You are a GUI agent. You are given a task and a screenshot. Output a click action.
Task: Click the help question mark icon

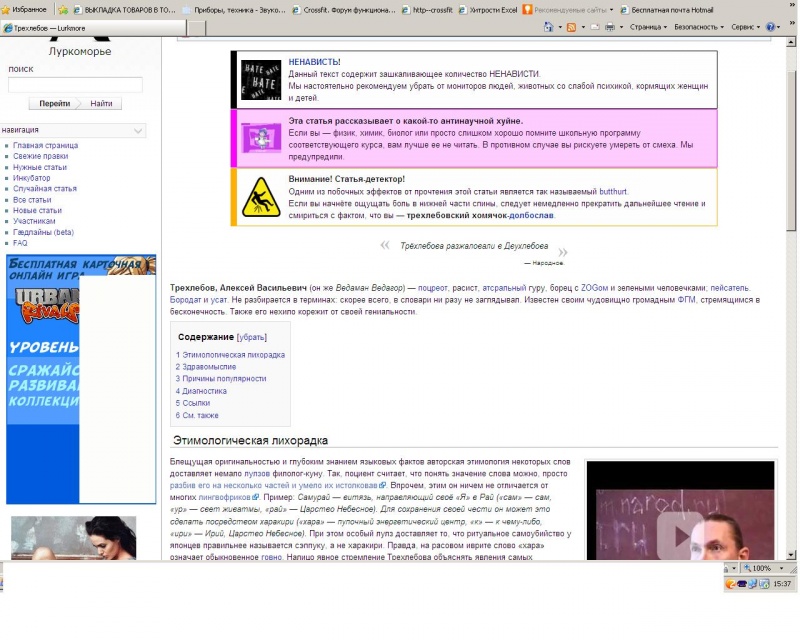(x=770, y=27)
